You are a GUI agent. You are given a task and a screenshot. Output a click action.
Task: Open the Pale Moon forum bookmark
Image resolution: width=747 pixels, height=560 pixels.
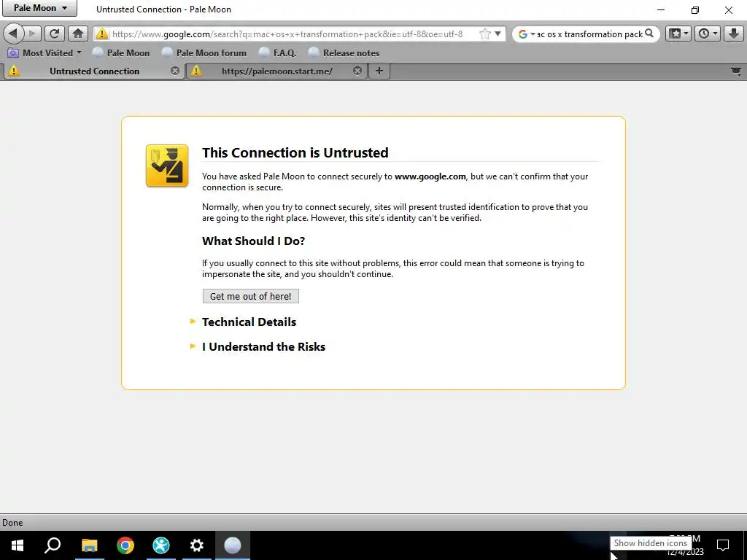click(204, 52)
